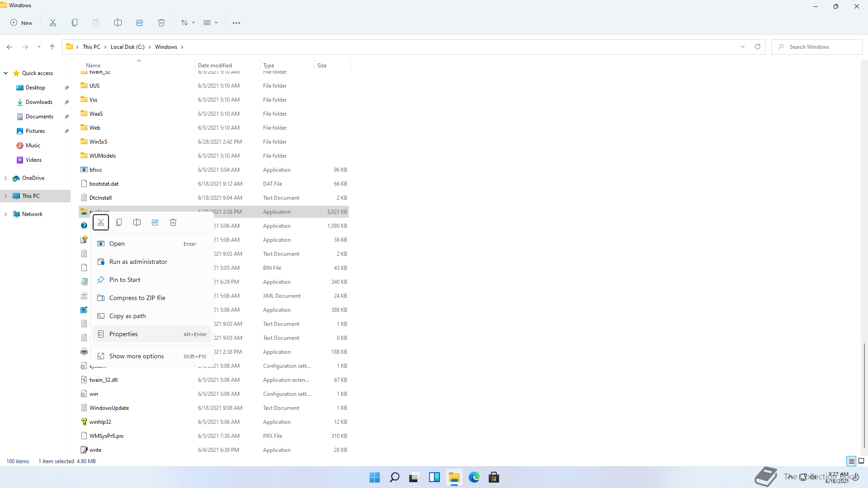Open Music in Quick access

coord(33,145)
